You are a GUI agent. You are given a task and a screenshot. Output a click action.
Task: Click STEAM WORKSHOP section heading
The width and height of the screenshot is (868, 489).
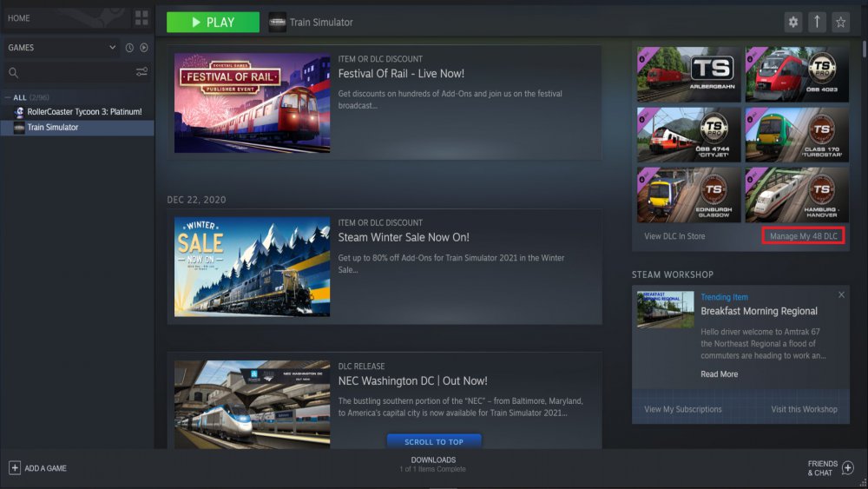click(672, 274)
